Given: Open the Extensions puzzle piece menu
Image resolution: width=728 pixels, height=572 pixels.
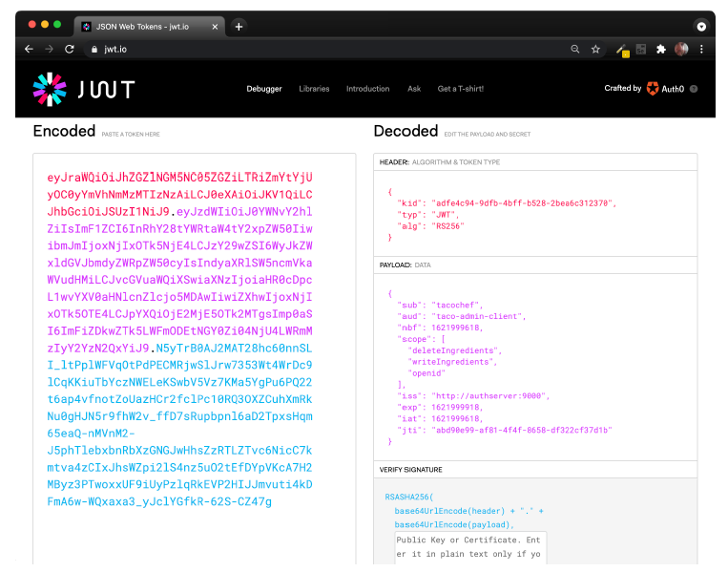Looking at the screenshot, I should click(660, 49).
